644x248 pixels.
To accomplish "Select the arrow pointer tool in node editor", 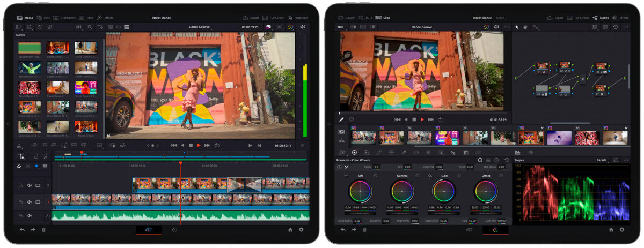I will click(x=517, y=27).
